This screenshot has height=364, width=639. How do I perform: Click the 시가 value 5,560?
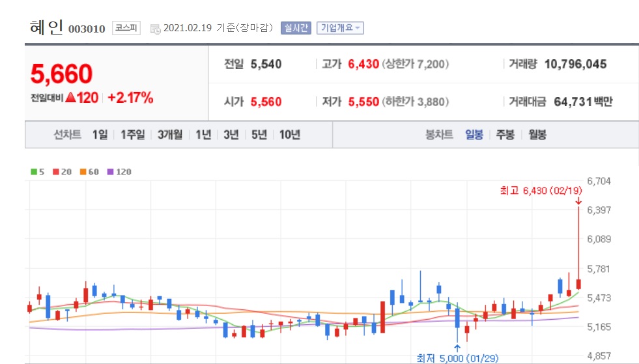[266, 102]
